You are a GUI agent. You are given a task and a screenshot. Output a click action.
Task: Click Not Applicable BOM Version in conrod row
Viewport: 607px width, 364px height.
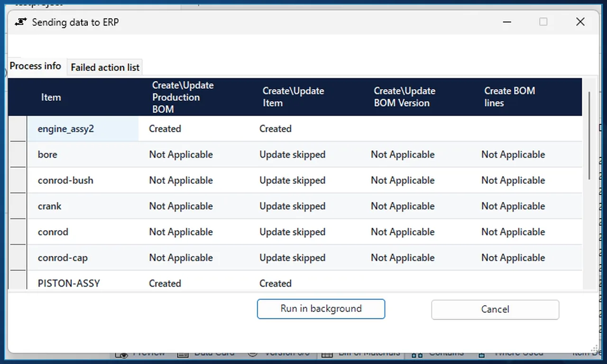(403, 232)
